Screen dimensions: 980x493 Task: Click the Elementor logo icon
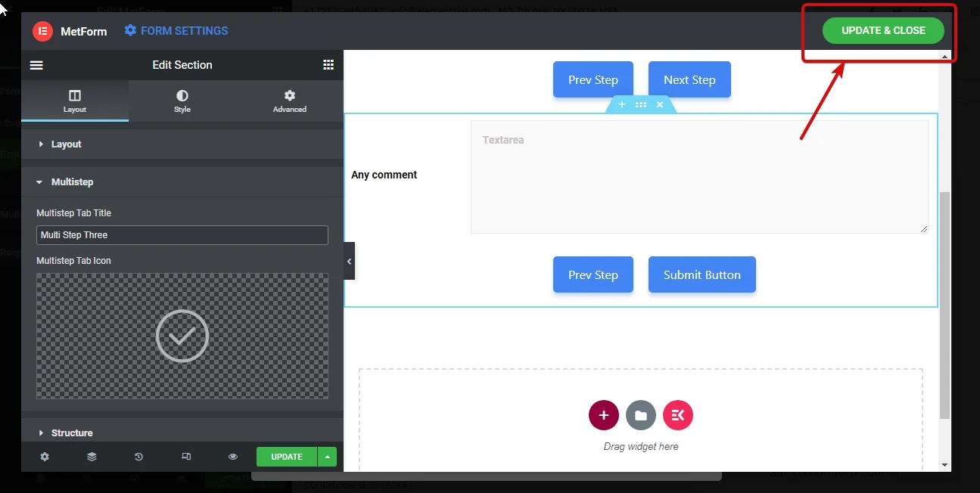pos(42,31)
